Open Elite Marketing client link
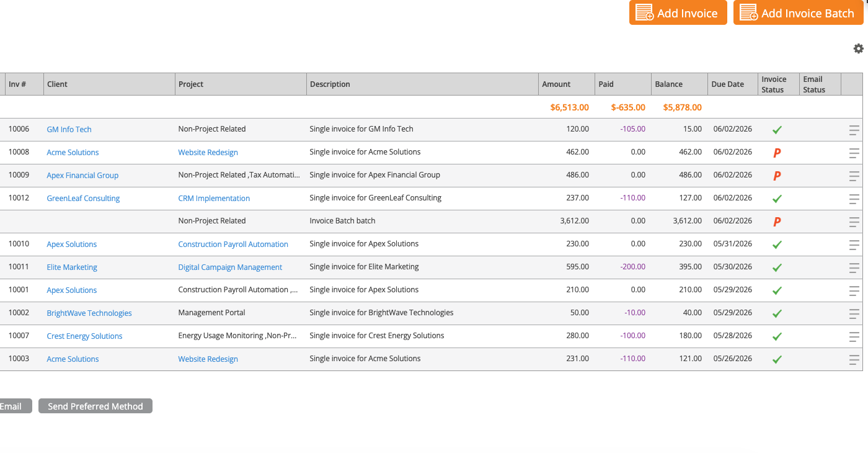Screen dimensions: 868x453 (72, 267)
